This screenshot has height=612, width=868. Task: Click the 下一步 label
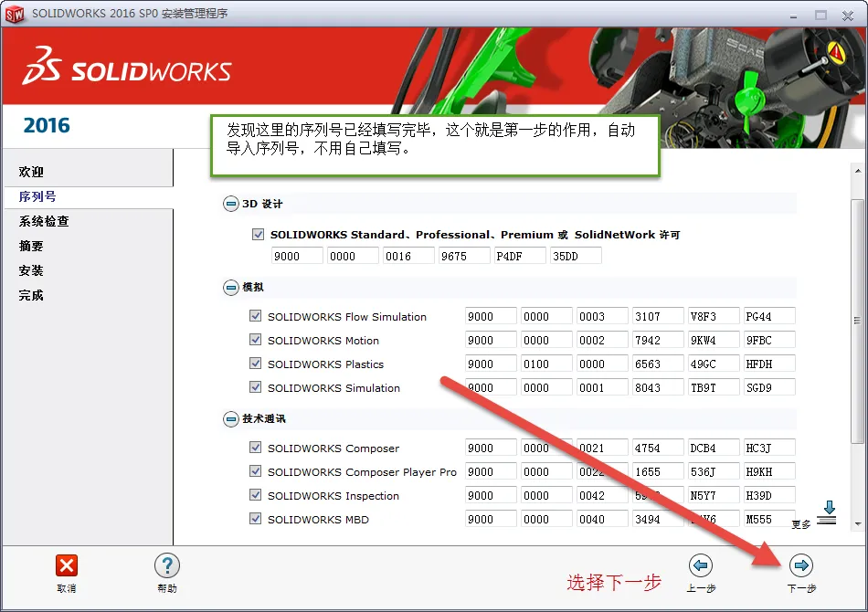(801, 588)
